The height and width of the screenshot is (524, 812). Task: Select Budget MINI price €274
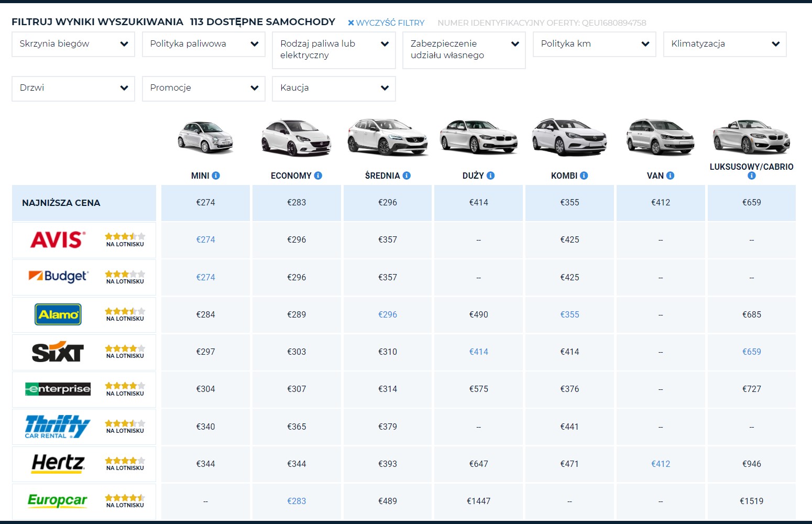coord(205,277)
